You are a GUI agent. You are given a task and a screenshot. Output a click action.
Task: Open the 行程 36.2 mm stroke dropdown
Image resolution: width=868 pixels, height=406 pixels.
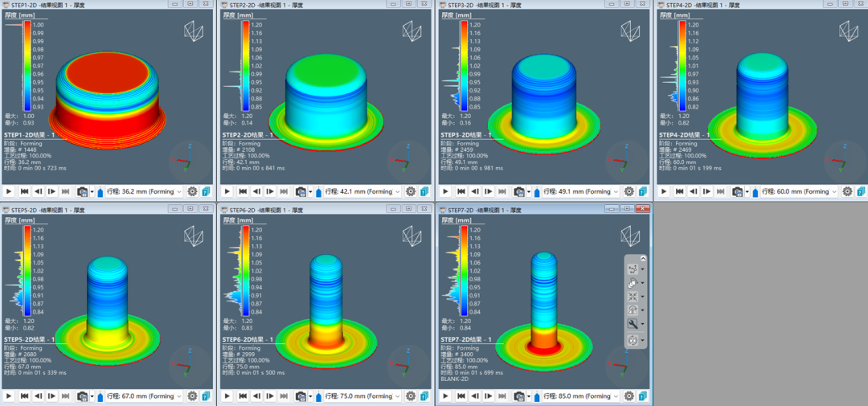point(144,191)
